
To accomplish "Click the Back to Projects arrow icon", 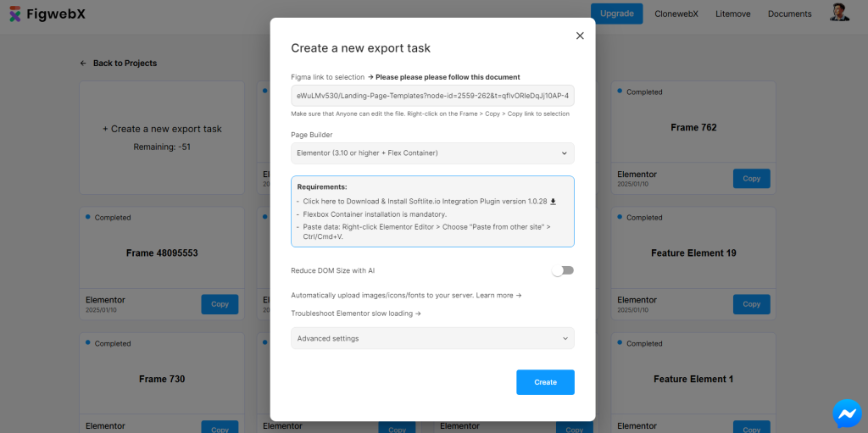I will 83,63.
